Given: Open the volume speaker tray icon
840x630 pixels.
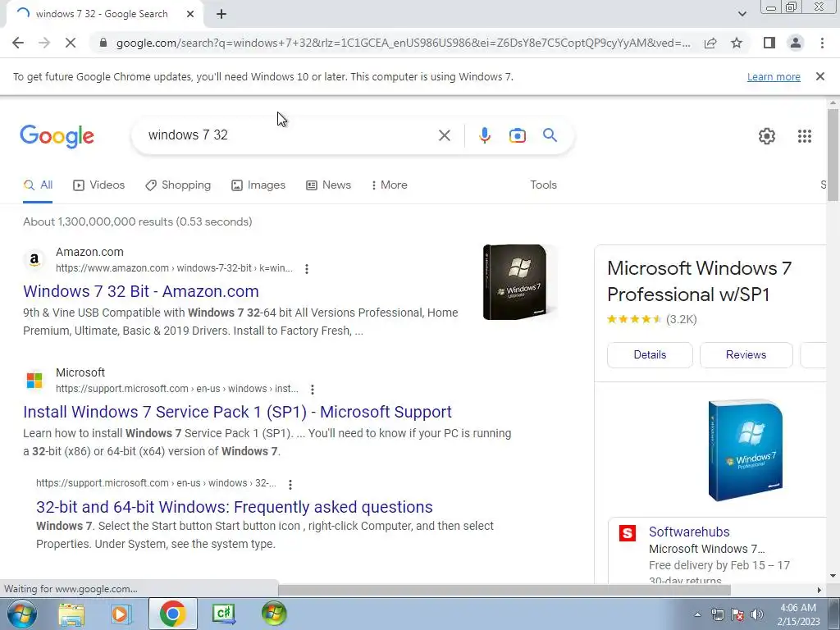Looking at the screenshot, I should pos(756,615).
